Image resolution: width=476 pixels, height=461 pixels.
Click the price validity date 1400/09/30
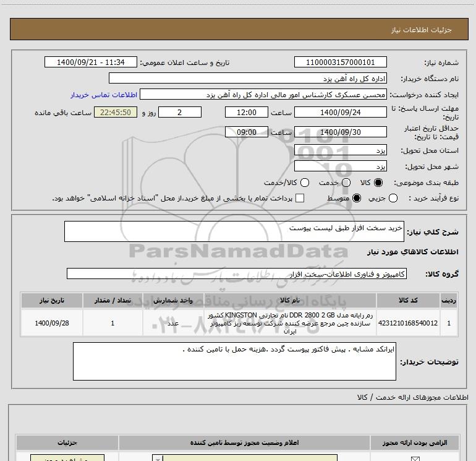coord(340,132)
